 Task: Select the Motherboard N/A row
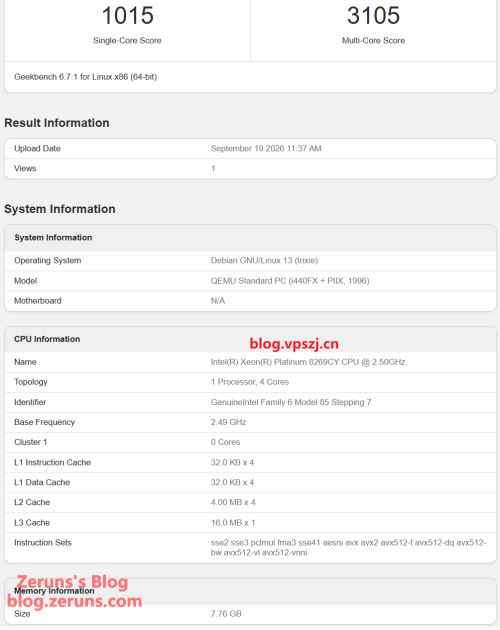pos(250,301)
